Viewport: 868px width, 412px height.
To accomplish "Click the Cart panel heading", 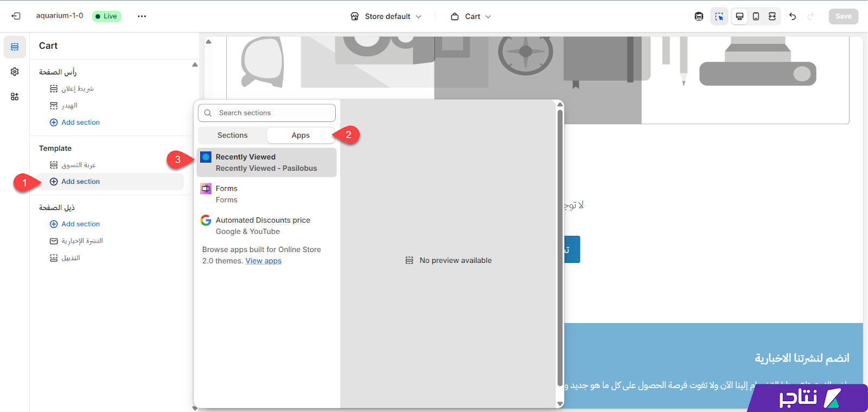I will pyautogui.click(x=48, y=46).
